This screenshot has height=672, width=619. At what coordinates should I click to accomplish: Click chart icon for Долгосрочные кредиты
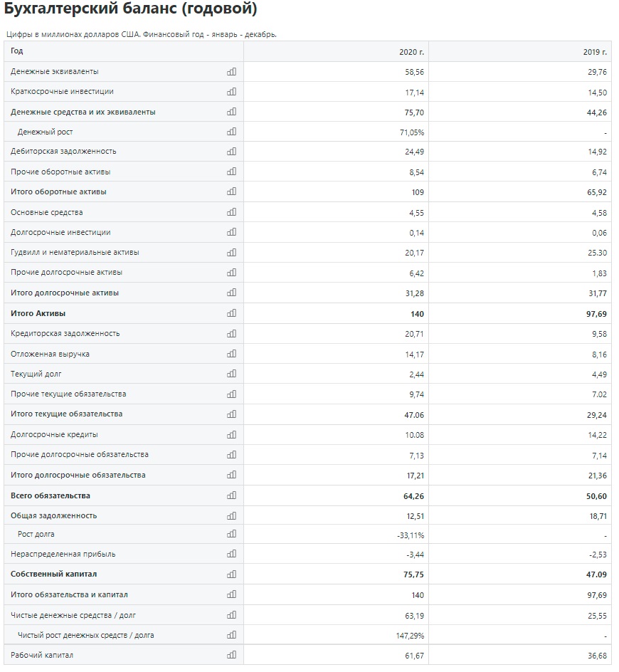tap(231, 434)
